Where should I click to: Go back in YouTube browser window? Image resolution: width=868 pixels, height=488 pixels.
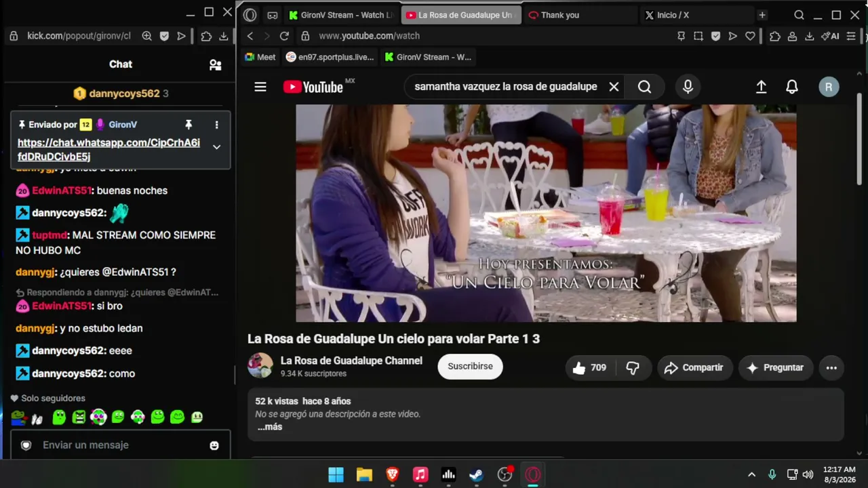click(x=250, y=36)
